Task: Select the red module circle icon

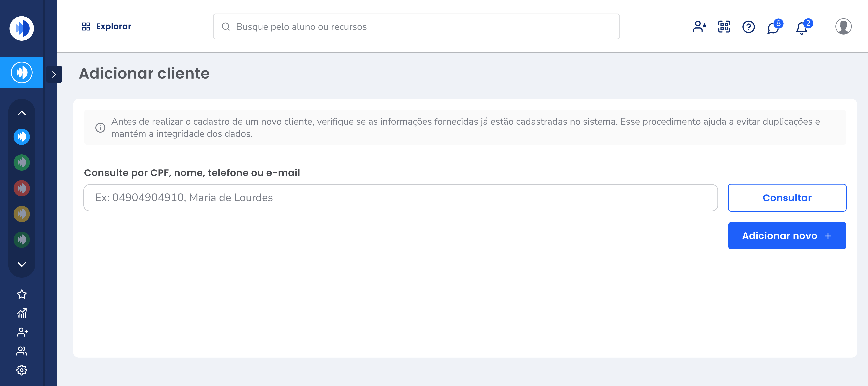Action: (22, 188)
